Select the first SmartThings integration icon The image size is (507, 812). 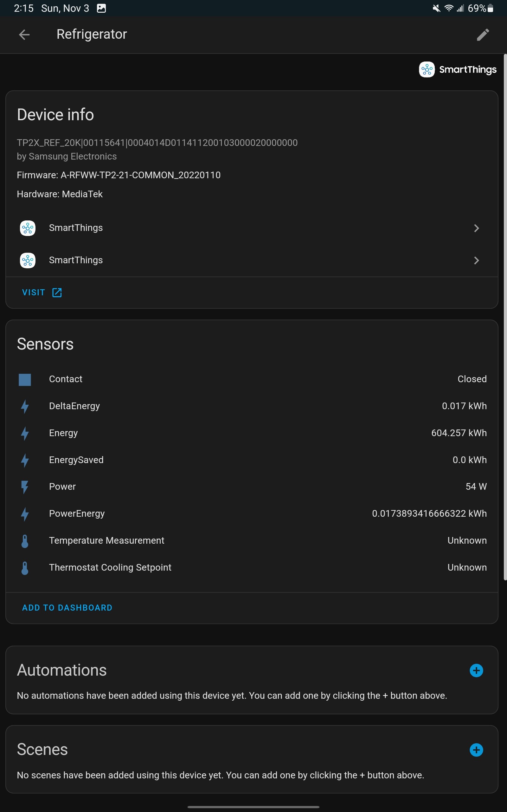tap(28, 228)
